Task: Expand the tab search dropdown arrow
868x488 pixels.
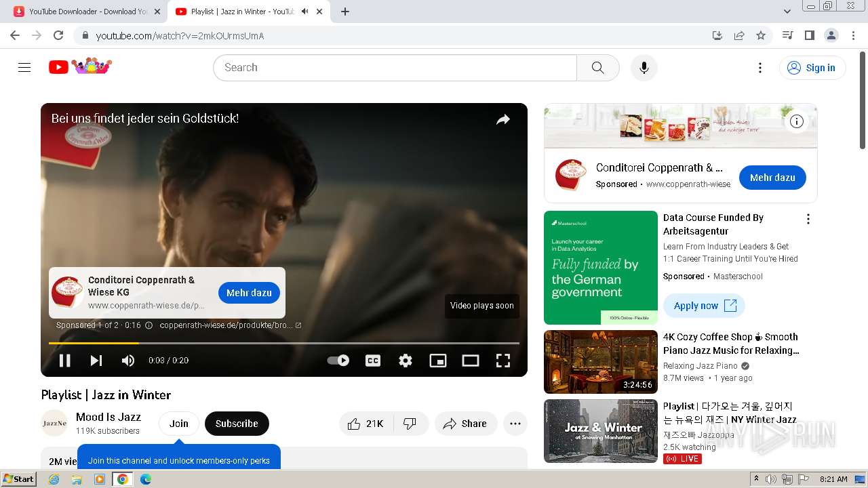Action: [x=787, y=12]
